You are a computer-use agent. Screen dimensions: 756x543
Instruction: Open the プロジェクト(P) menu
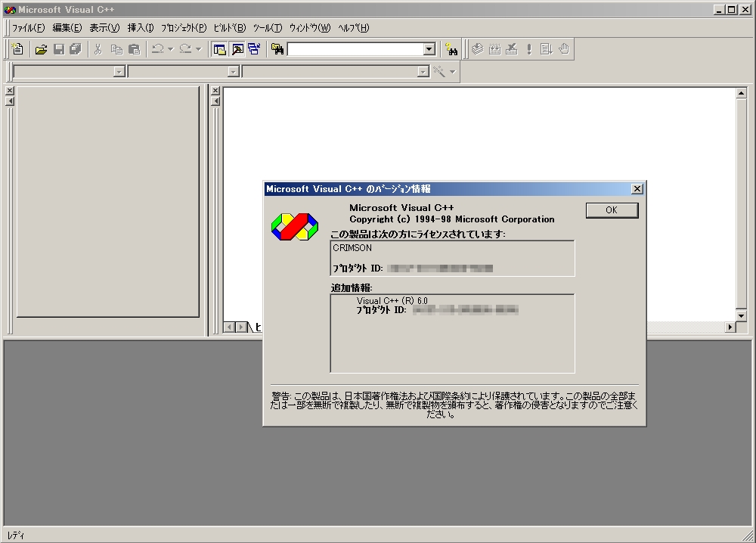coord(184,28)
